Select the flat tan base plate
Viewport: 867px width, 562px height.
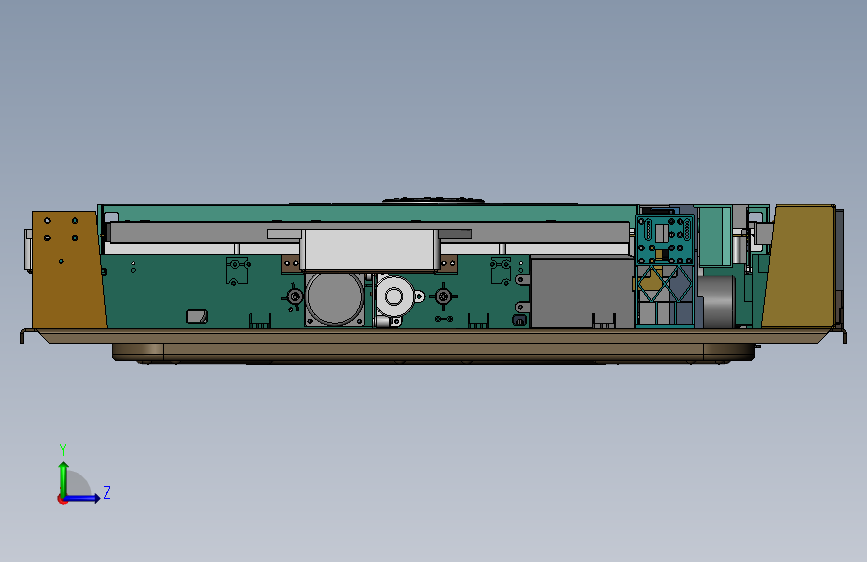tap(434, 336)
